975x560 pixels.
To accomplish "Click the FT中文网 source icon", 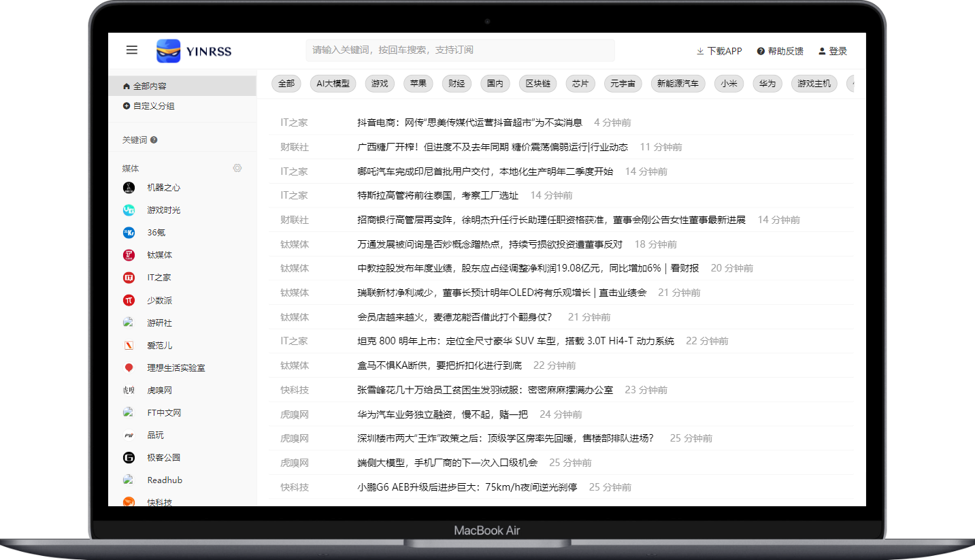I will (128, 412).
